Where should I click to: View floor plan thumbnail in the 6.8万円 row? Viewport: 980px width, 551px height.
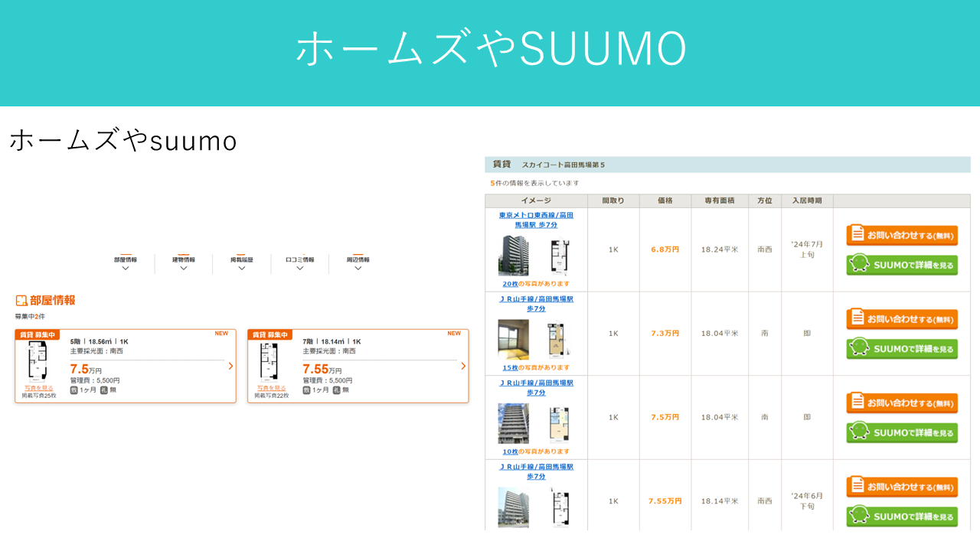(x=560, y=257)
